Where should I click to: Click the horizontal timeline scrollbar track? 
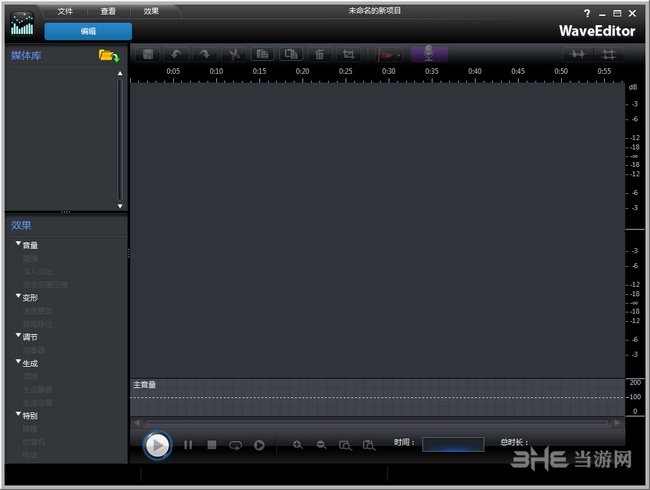(377, 423)
